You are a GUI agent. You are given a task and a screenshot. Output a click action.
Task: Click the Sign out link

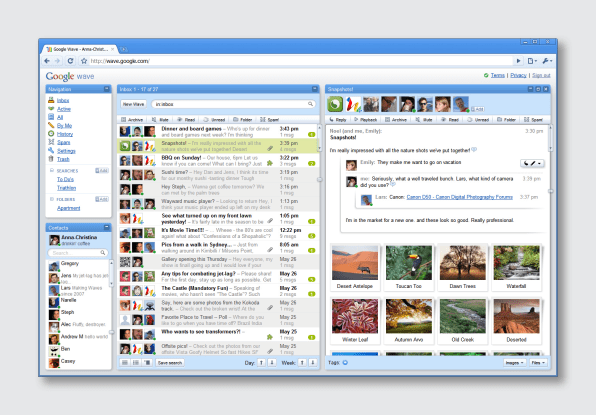click(x=541, y=75)
